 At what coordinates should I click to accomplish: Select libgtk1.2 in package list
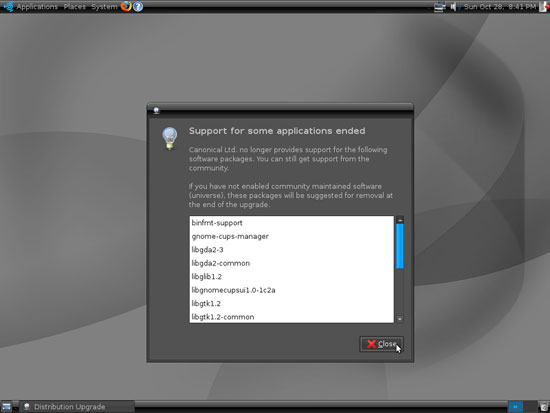tap(291, 304)
